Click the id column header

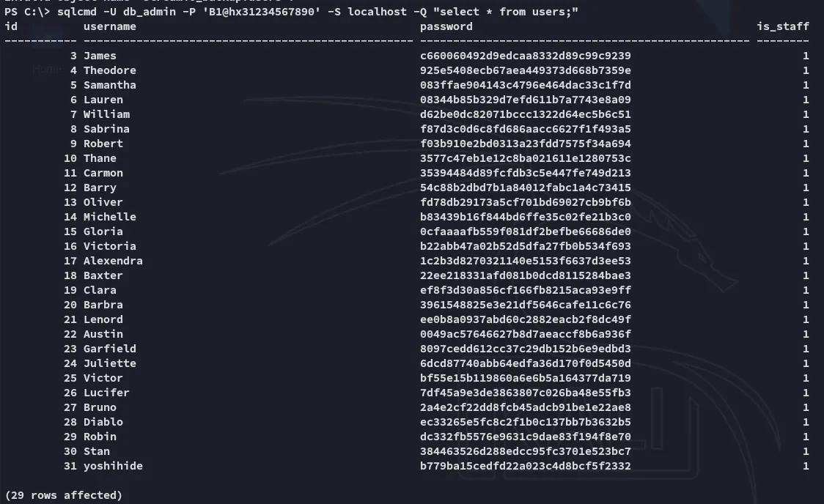tap(11, 26)
